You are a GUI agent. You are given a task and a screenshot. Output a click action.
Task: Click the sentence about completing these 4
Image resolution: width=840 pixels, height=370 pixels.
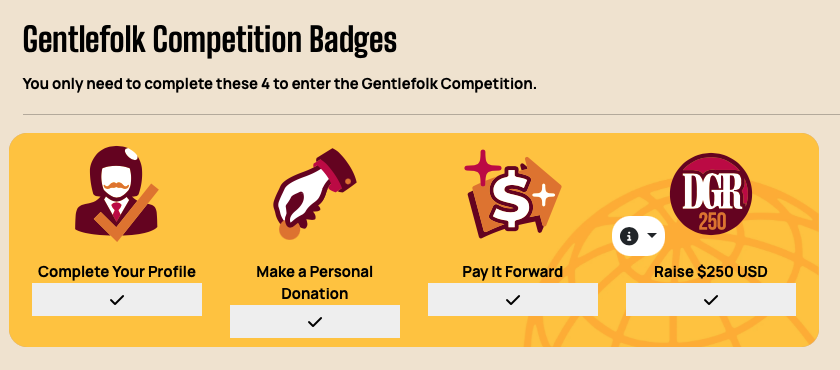click(279, 84)
